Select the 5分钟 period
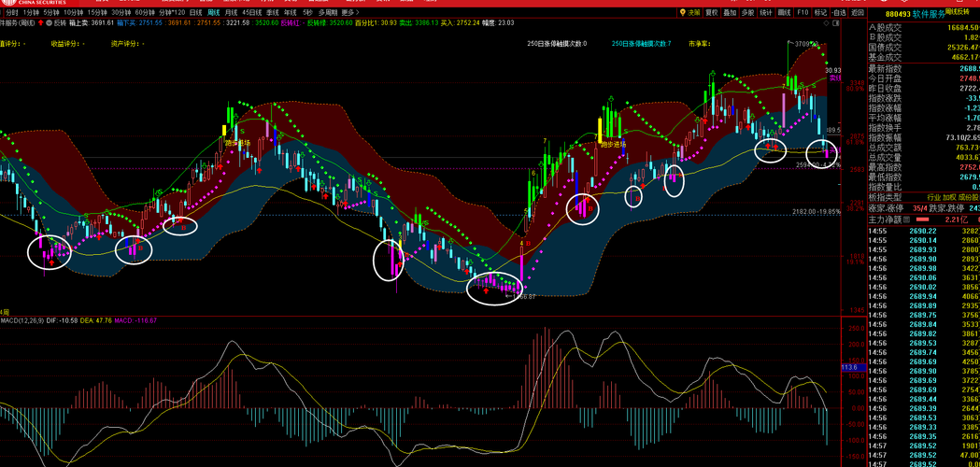This screenshot has width=980, height=467. pyautogui.click(x=50, y=12)
